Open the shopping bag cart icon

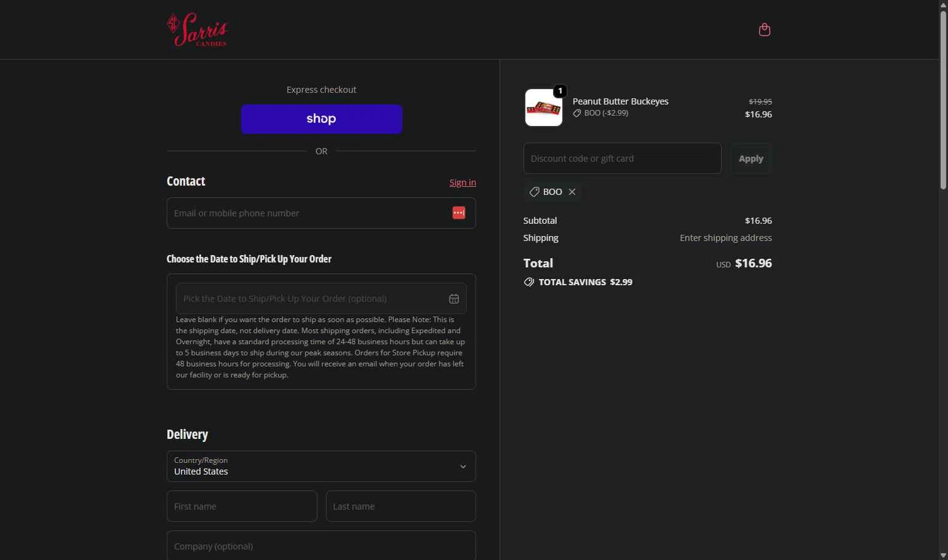pyautogui.click(x=765, y=30)
